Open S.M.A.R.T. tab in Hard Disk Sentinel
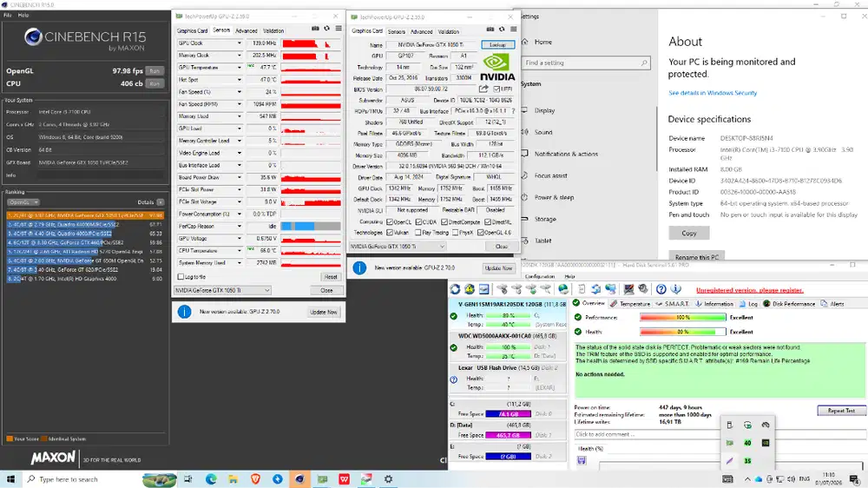 (x=672, y=304)
